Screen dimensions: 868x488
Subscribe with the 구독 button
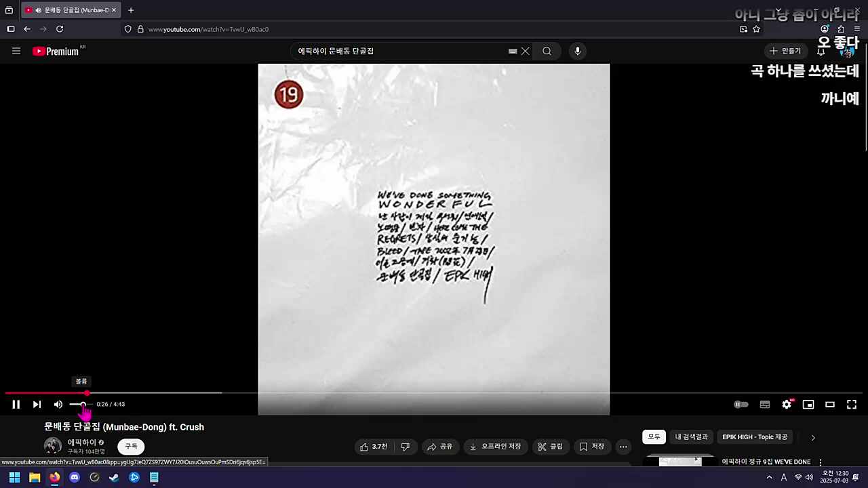point(131,447)
